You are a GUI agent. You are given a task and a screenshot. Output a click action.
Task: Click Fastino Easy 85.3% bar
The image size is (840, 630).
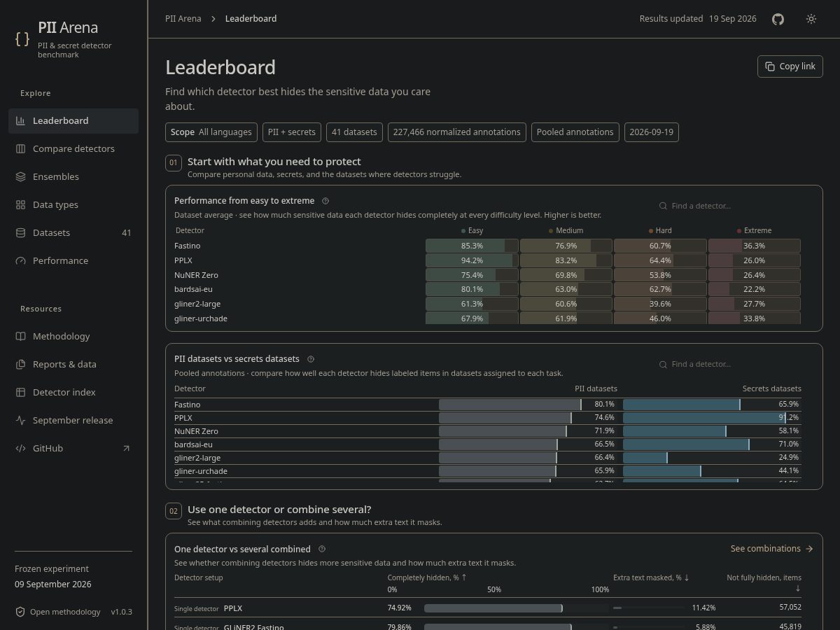[472, 246]
